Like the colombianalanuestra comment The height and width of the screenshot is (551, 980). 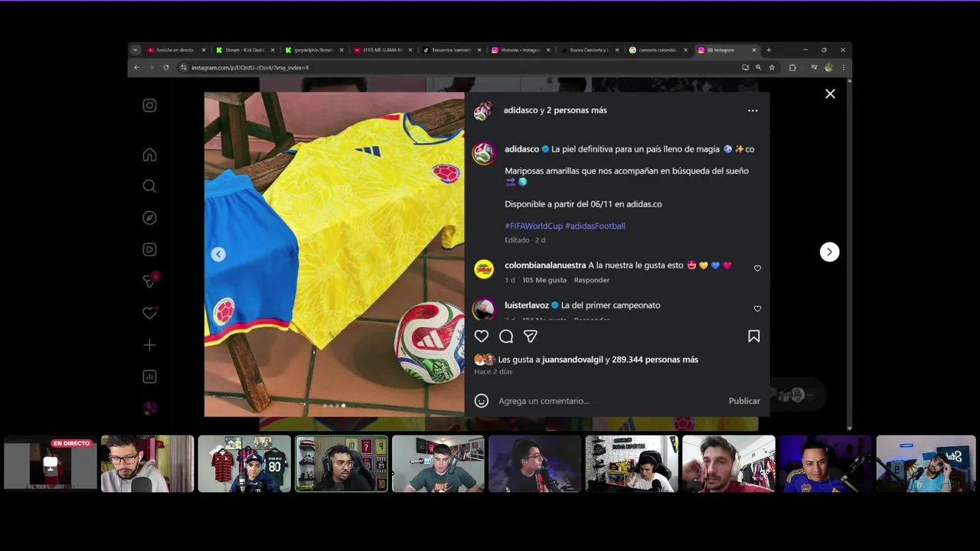tap(757, 269)
